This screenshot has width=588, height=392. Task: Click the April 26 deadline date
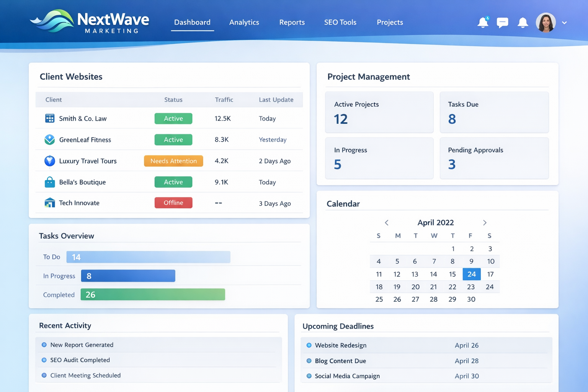(x=467, y=345)
